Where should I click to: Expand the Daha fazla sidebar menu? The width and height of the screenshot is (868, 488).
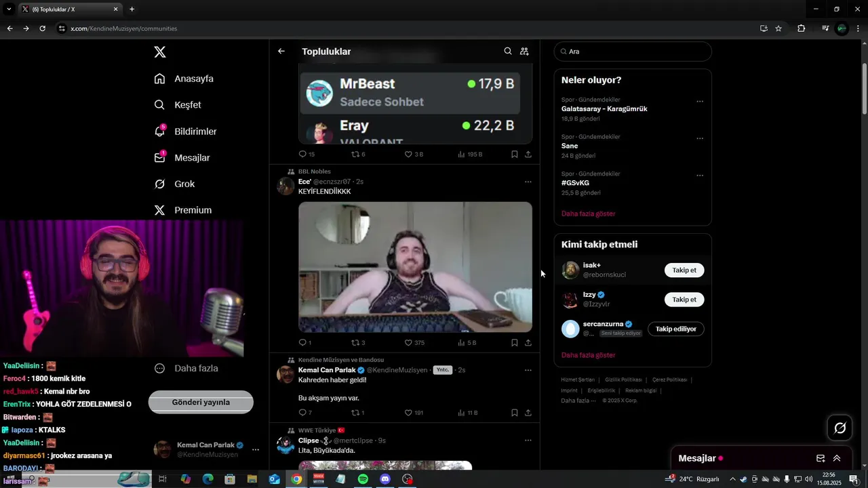point(186,369)
